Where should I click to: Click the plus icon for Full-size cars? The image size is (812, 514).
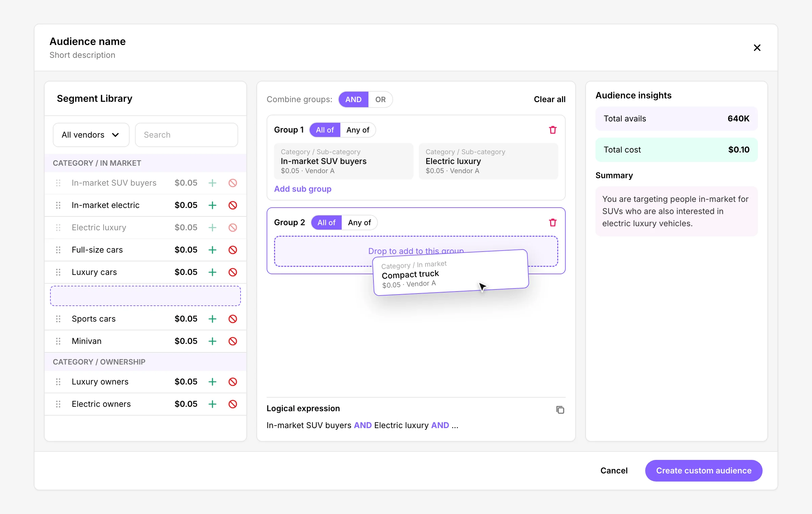coord(212,250)
